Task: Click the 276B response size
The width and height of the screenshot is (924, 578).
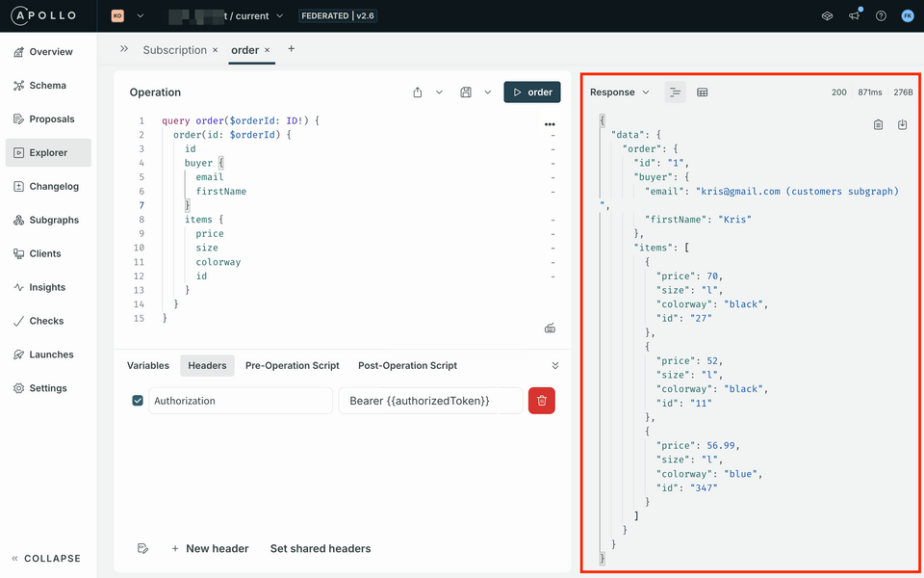Action: 903,92
